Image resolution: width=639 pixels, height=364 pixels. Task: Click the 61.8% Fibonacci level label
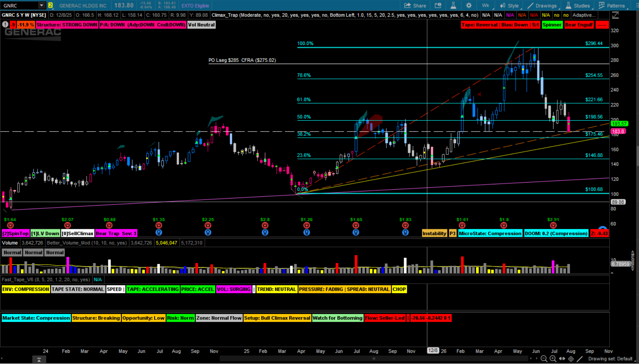point(304,100)
